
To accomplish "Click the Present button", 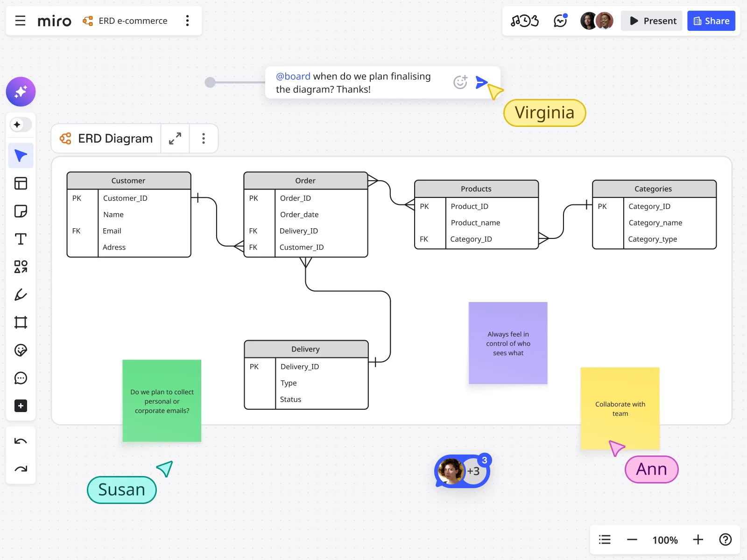I will point(652,21).
